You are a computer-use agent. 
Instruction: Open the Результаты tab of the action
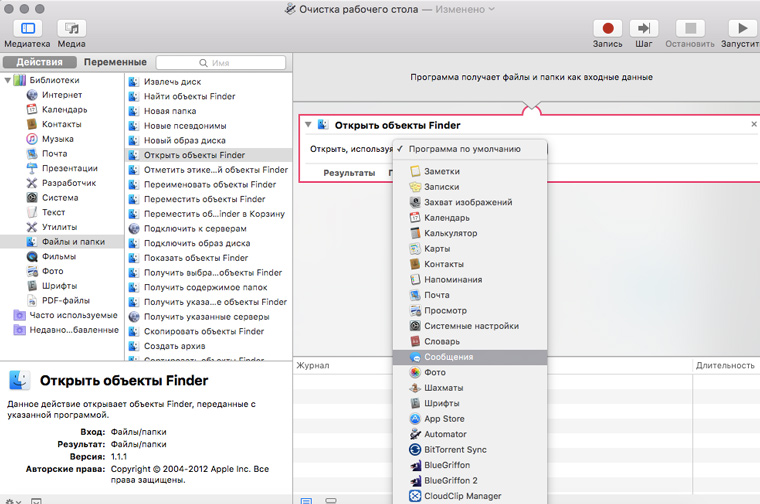(x=349, y=173)
